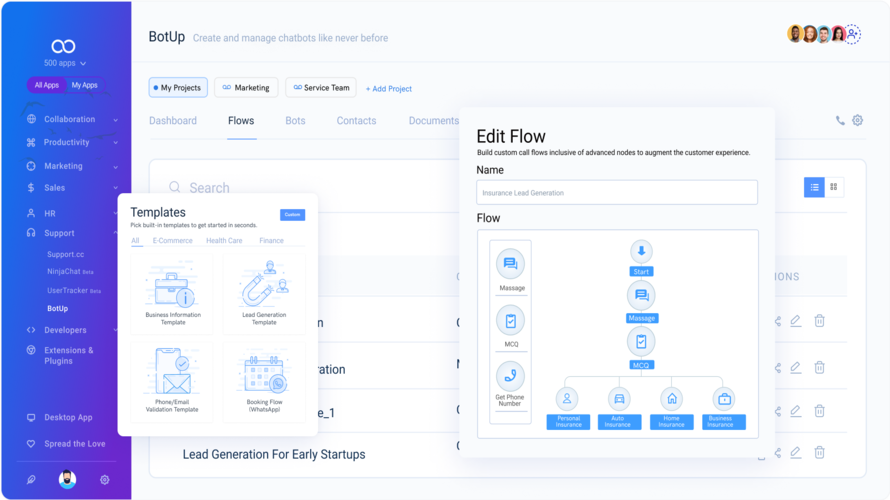890x500 pixels.
Task: Click Business Insurance node
Action: coord(724,408)
